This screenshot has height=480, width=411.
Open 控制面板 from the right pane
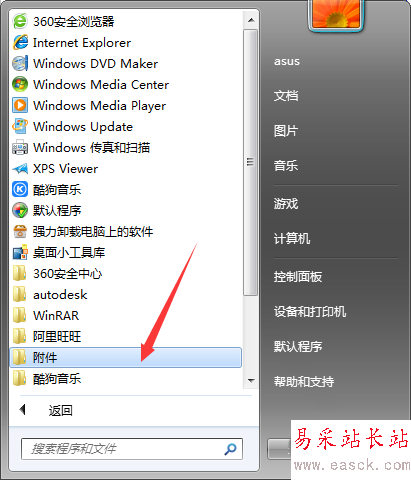click(298, 277)
